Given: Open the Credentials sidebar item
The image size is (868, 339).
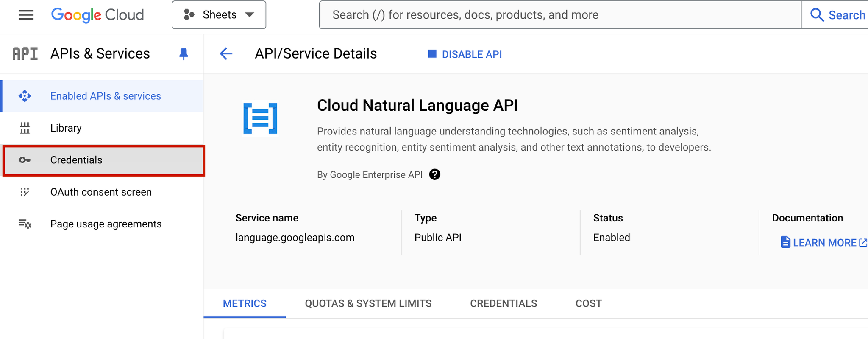Looking at the screenshot, I should click(x=103, y=160).
